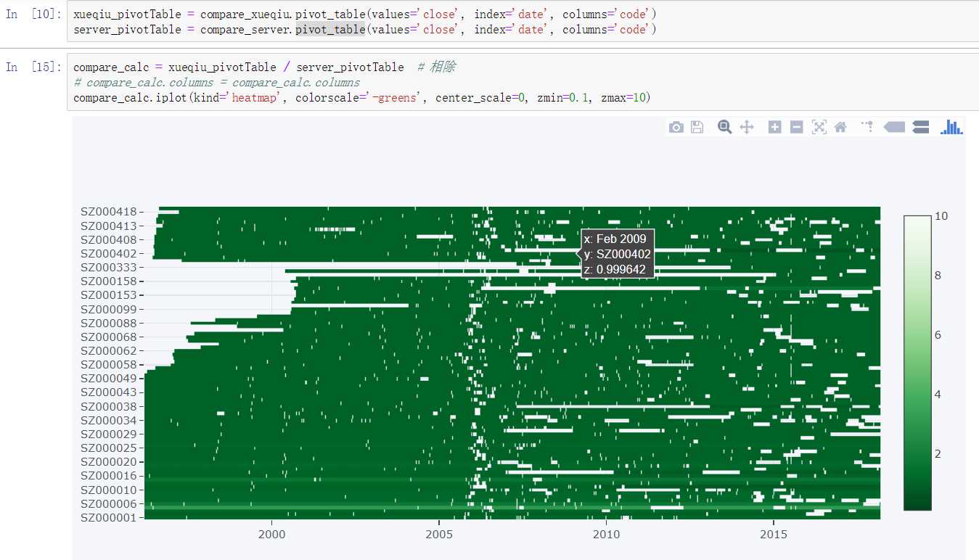Image resolution: width=979 pixels, height=560 pixels.
Task: Click the Autoscale axes icon
Action: pyautogui.click(x=819, y=127)
